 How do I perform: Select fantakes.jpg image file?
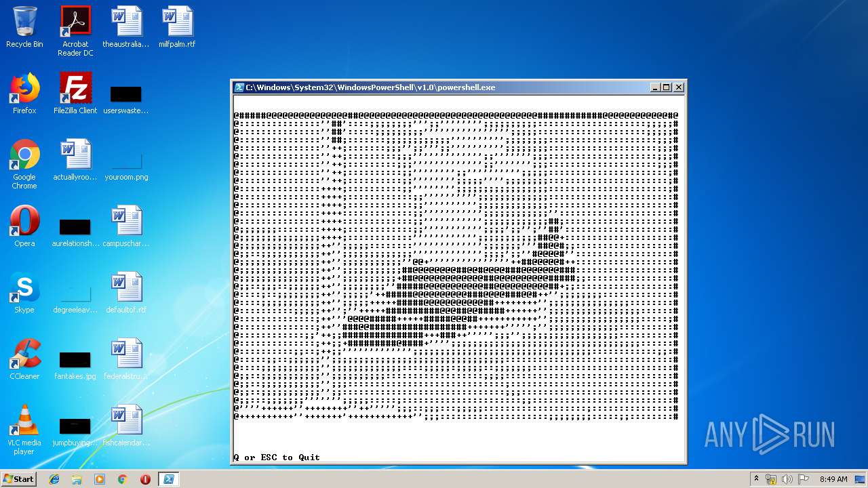pyautogui.click(x=75, y=365)
